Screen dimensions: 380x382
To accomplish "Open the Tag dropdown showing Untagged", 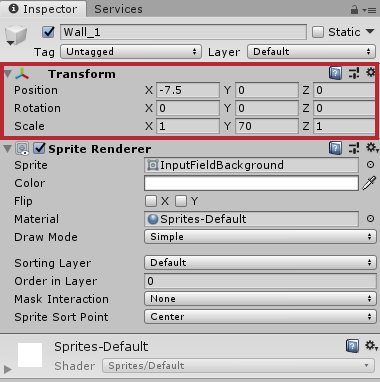I will coord(131,52).
